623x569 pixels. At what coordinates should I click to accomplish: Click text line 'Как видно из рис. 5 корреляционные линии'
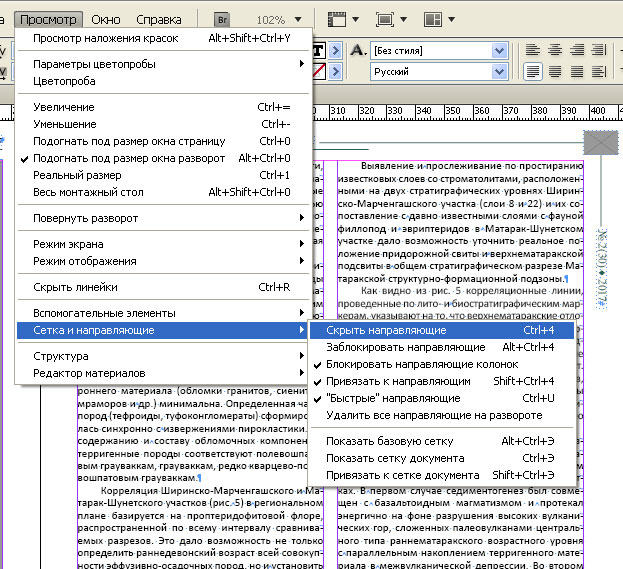[x=472, y=291]
